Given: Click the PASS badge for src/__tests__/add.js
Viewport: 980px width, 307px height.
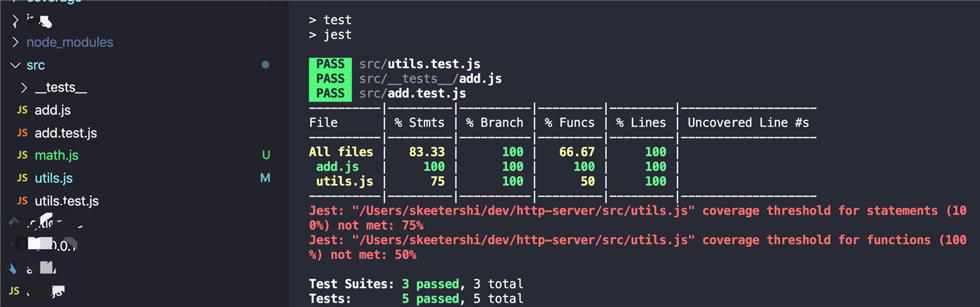Looking at the screenshot, I should pyautogui.click(x=330, y=79).
